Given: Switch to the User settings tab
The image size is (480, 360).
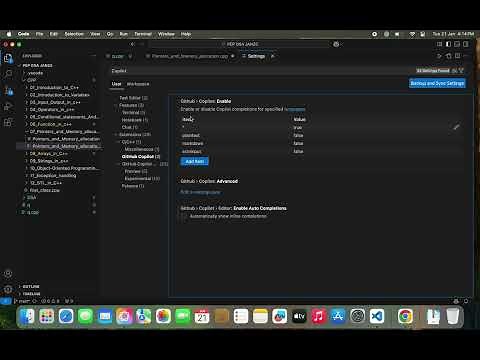Looking at the screenshot, I should (116, 84).
